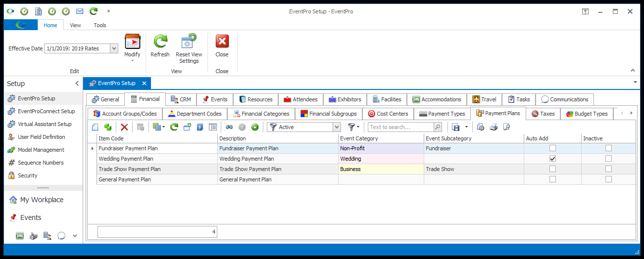Image resolution: width=644 pixels, height=259 pixels.
Task: Open Events in navigation pane
Action: pos(43,217)
